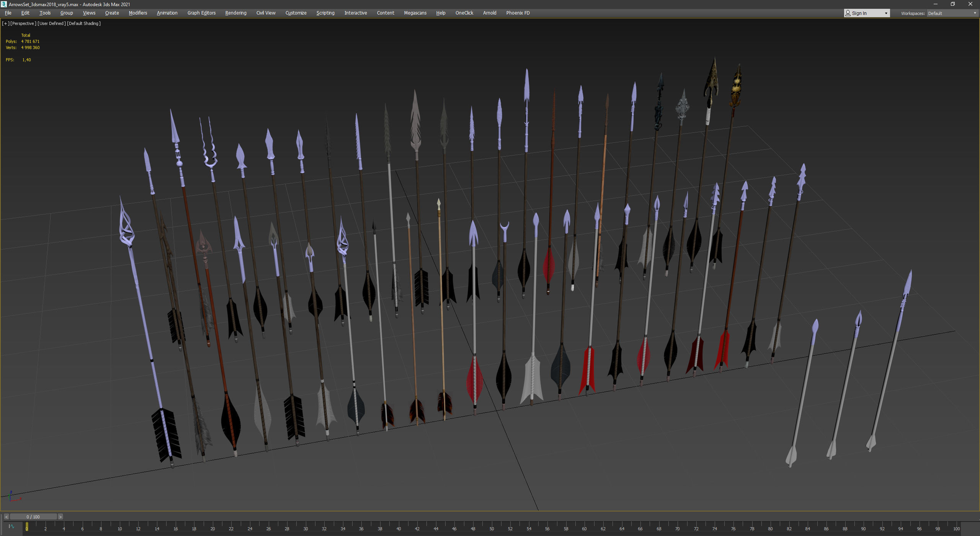The width and height of the screenshot is (980, 536).
Task: Click the viewport plus [+] menu label
Action: pyautogui.click(x=5, y=23)
